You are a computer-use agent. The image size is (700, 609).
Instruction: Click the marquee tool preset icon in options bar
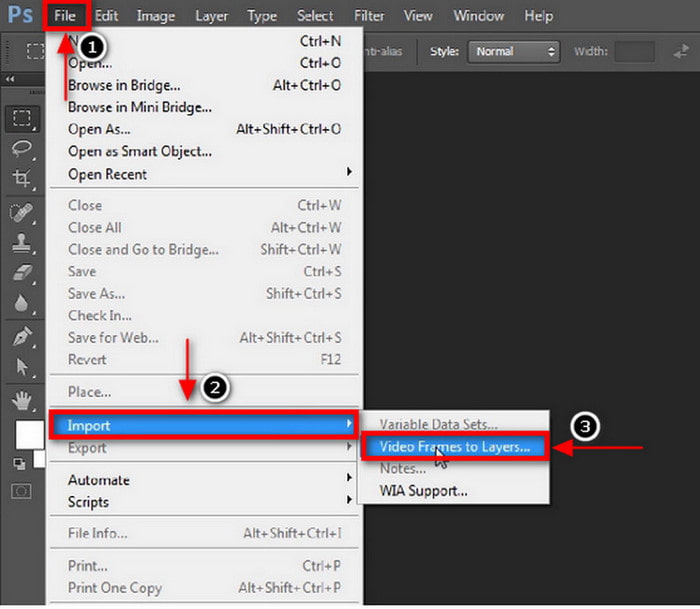(x=35, y=51)
